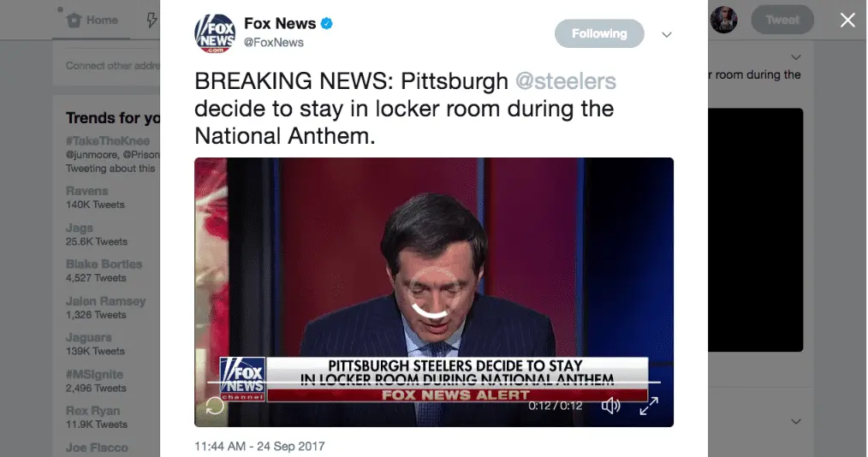Close the tweet overlay with X
This screenshot has height=457, width=868.
tap(847, 21)
